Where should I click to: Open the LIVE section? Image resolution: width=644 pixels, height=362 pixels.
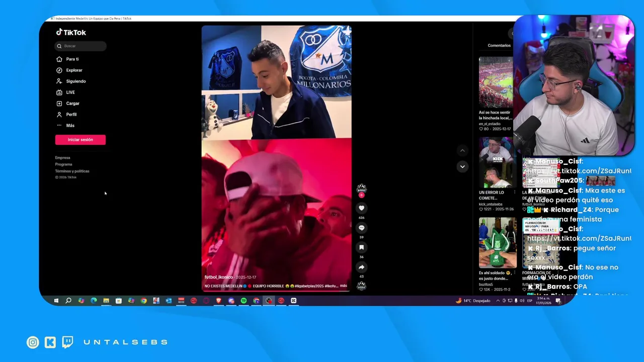coord(65,92)
